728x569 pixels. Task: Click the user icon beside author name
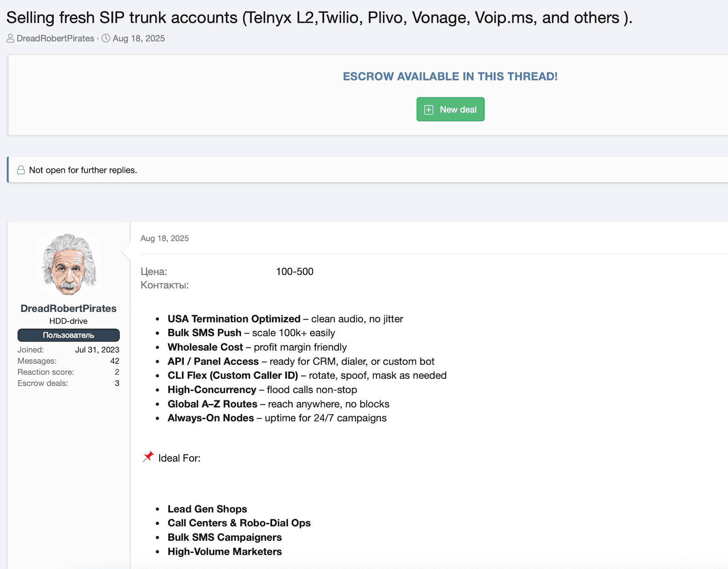click(10, 38)
